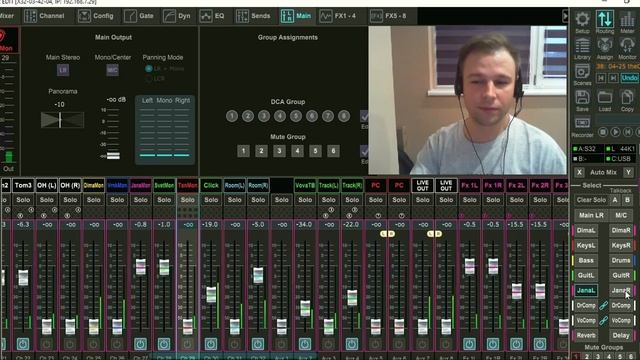This screenshot has height=360, width=640.
Task: Click the Copy pages icon
Action: 627,98
